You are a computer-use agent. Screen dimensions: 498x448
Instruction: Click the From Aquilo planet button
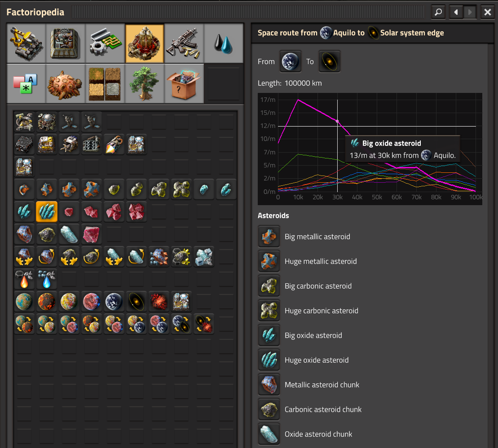click(x=291, y=61)
